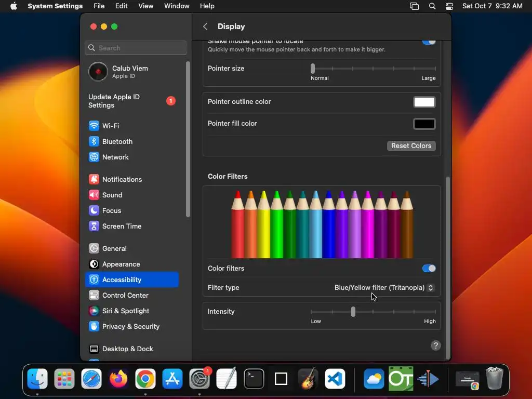
Task: Open Wi-Fi settings in sidebar
Action: pos(131,126)
